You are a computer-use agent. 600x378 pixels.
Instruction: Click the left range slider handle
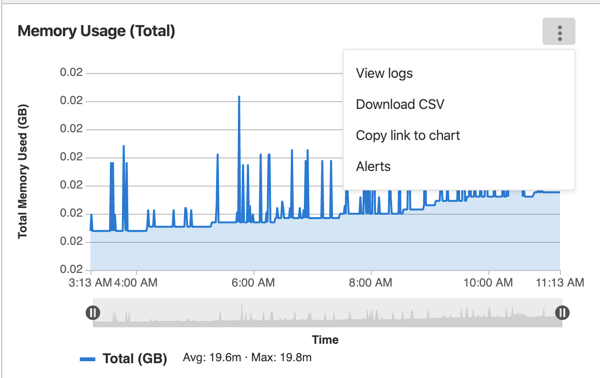click(x=93, y=313)
